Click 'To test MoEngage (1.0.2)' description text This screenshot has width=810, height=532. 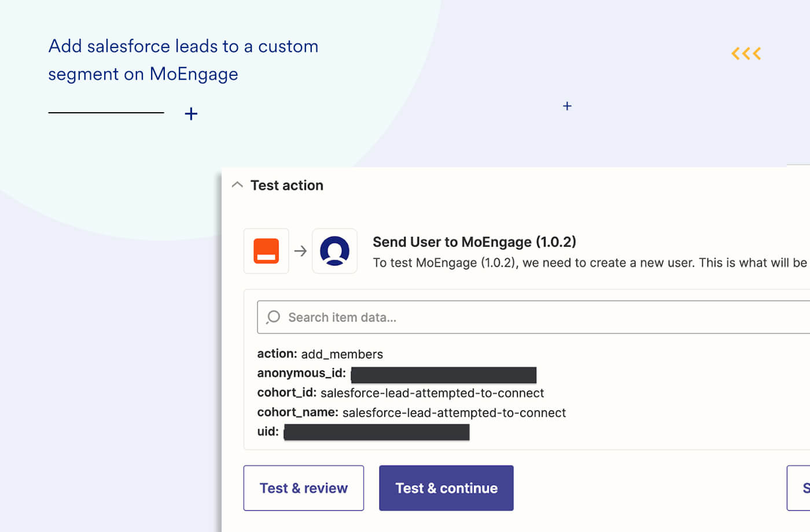pos(590,263)
